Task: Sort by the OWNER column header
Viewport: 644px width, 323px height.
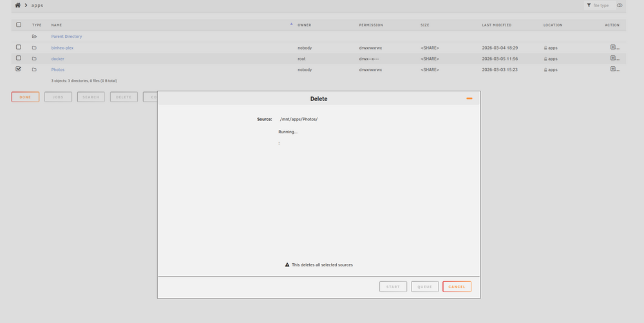Action: [305, 25]
